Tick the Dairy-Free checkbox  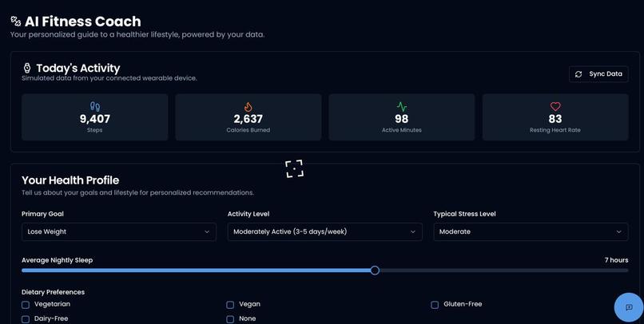coord(26,319)
